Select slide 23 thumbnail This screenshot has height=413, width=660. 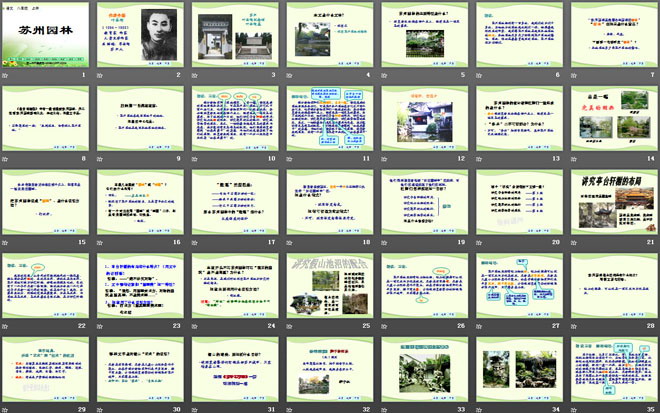[x=140, y=285]
